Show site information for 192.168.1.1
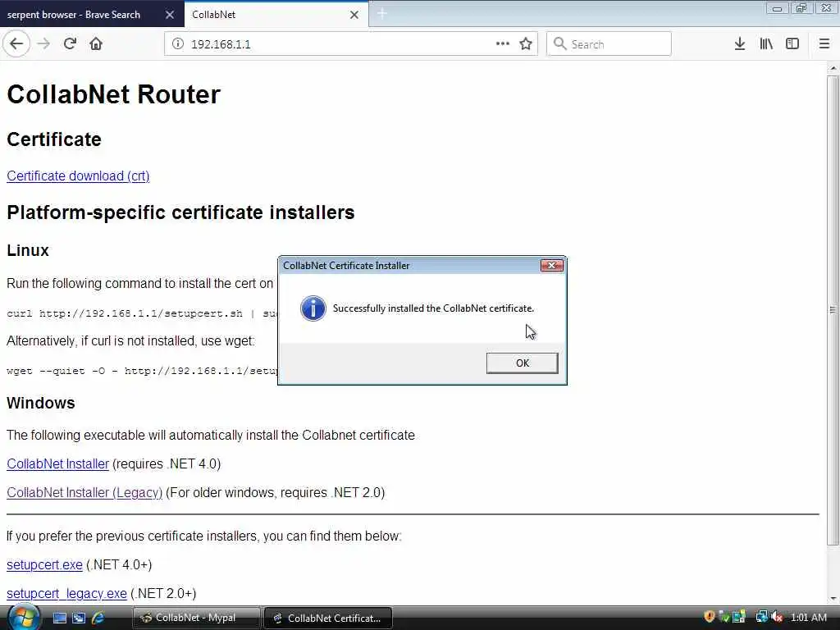Screen dimensions: 840x630 pyautogui.click(x=177, y=44)
